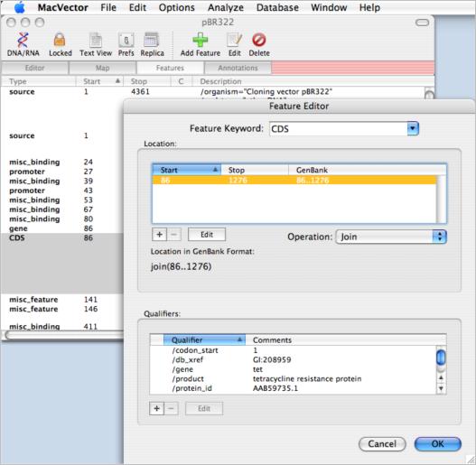The height and width of the screenshot is (465, 476).
Task: Click the Cancel button
Action: (x=382, y=444)
